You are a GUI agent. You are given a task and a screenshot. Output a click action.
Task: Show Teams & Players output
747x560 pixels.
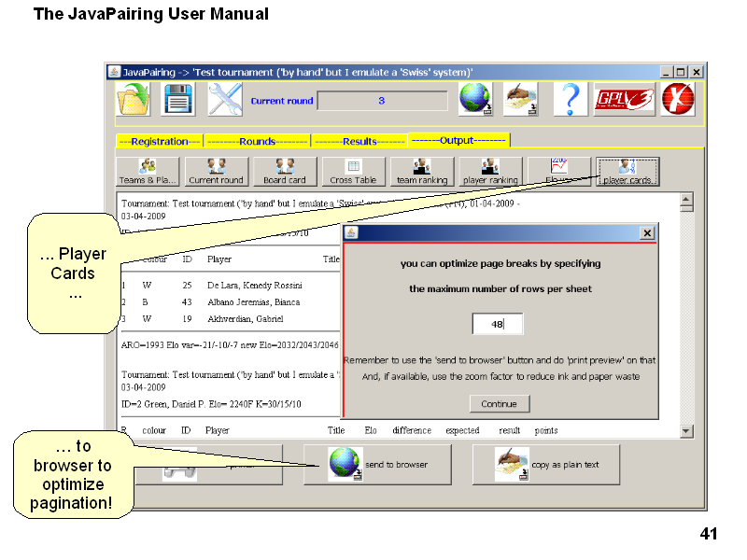click(148, 172)
